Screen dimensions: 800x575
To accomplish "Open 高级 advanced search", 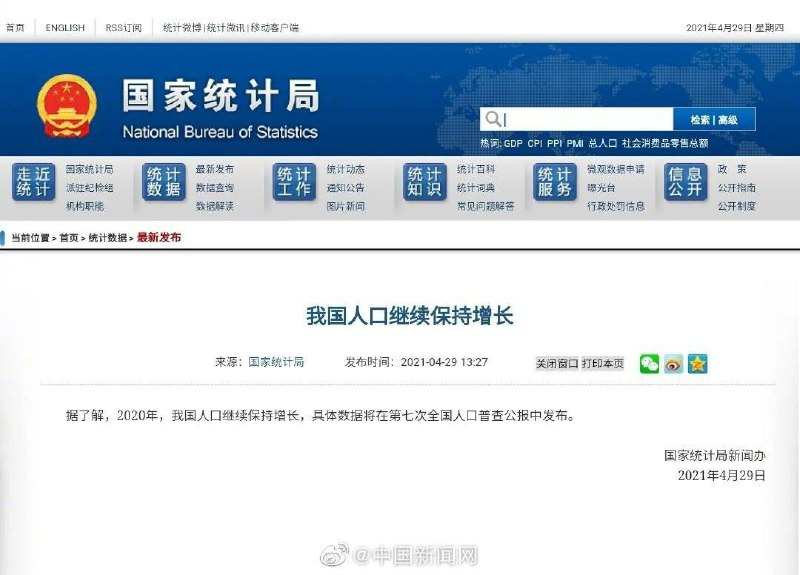I will (728, 120).
